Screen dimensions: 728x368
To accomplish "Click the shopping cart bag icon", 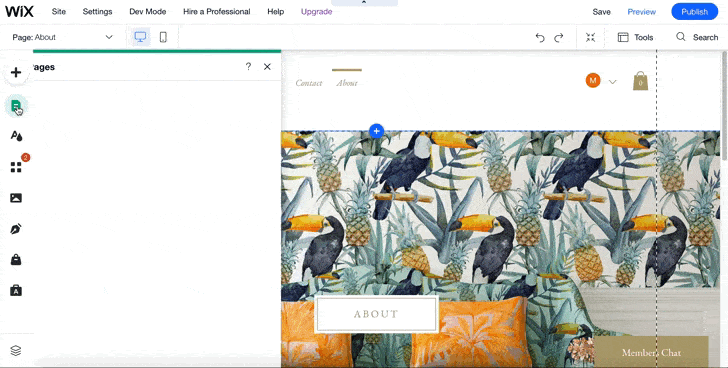I will (x=640, y=81).
